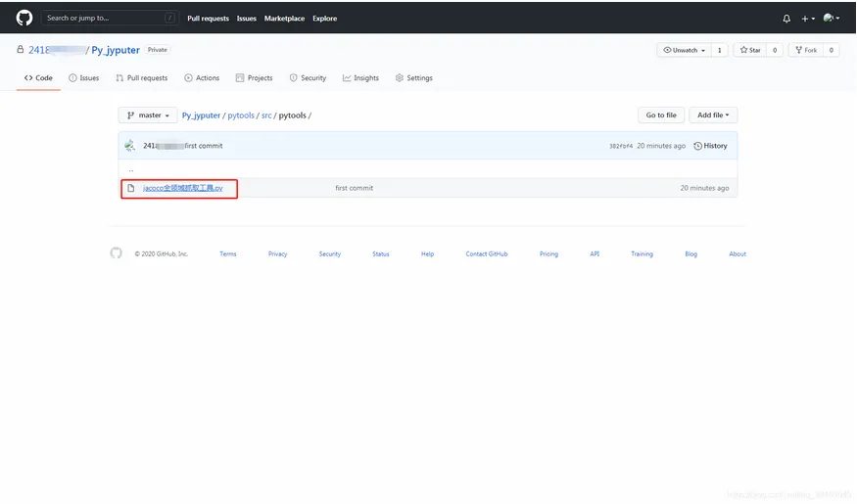View commit History
The image size is (857, 504).
pos(710,146)
